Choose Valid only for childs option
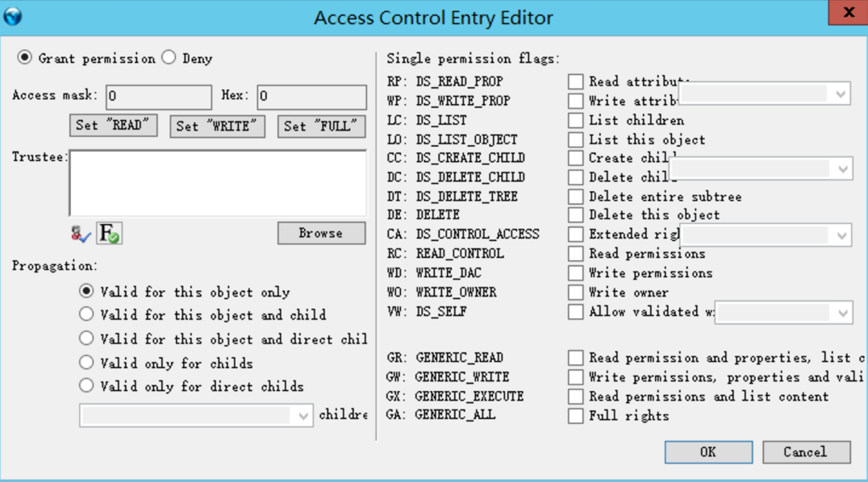The width and height of the screenshot is (868, 482). (86, 363)
